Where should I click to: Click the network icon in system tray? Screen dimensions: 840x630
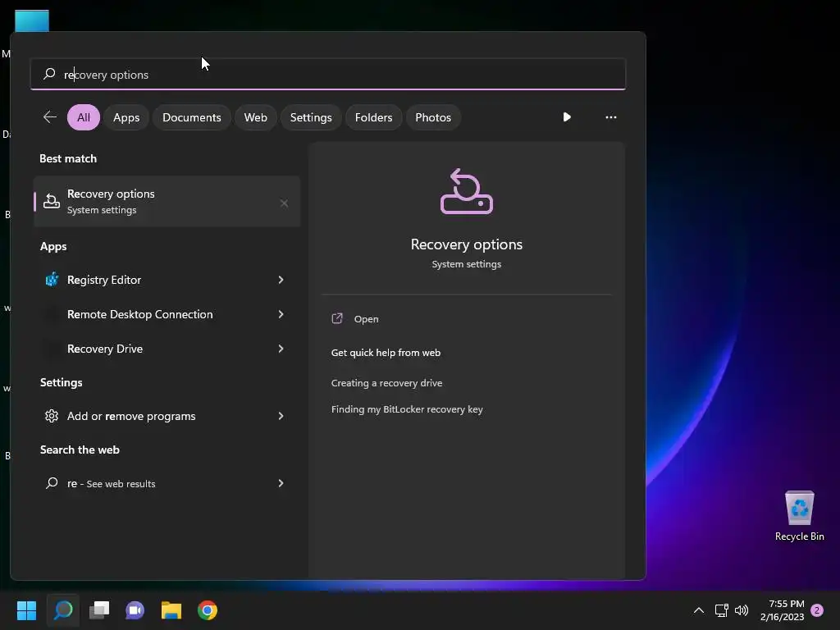[721, 610]
